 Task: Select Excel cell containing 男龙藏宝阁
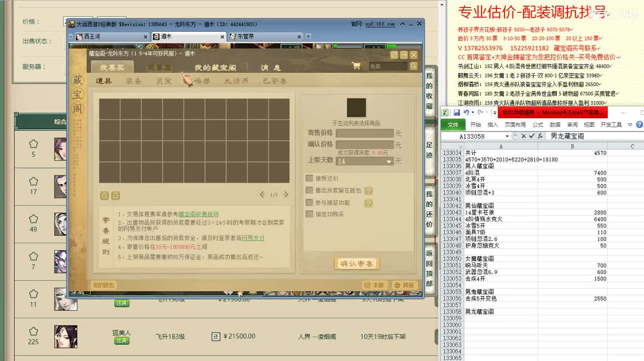click(501, 312)
